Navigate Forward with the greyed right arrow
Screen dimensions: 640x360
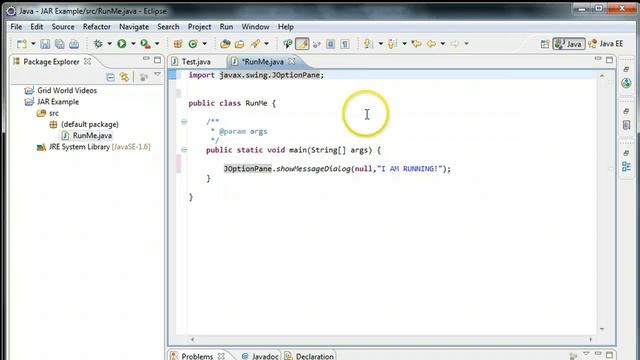[455, 44]
